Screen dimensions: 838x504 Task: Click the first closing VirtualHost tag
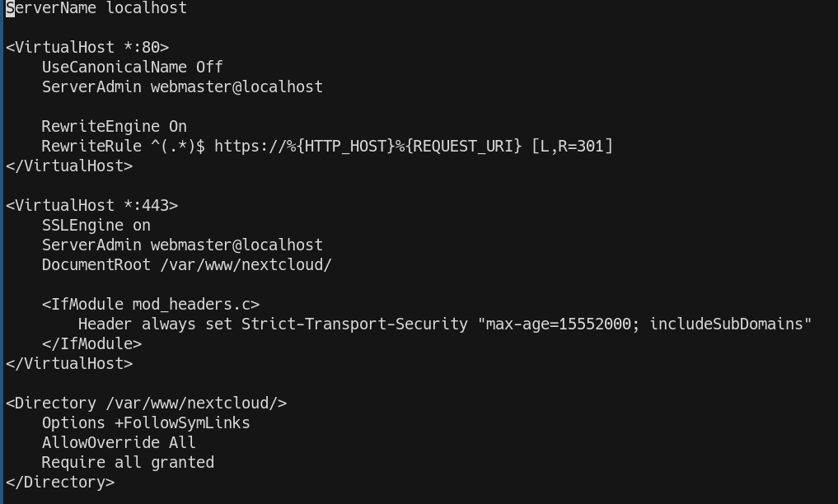coord(69,166)
